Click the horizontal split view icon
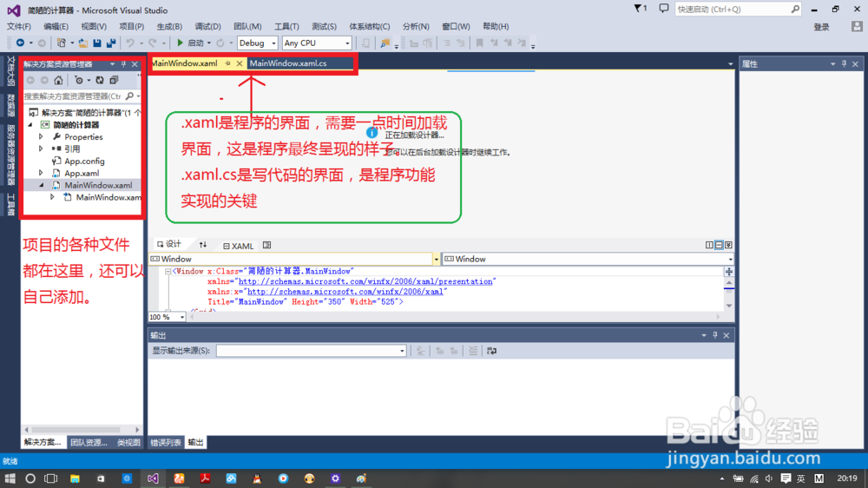This screenshot has height=488, width=868. tap(719, 245)
